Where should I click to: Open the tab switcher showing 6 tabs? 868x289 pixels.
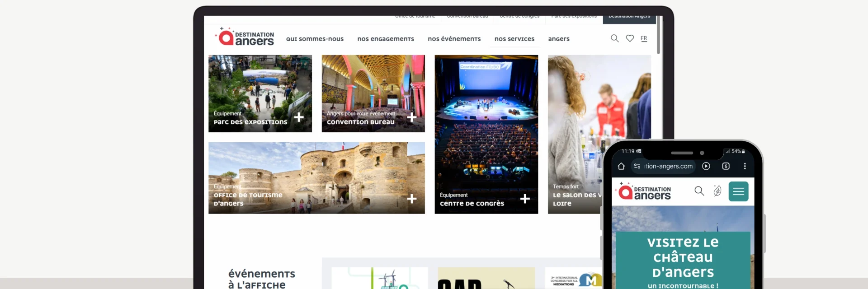(x=726, y=166)
